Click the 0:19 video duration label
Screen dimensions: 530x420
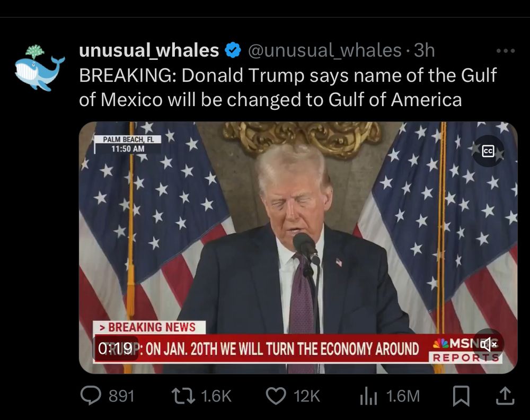tap(115, 348)
